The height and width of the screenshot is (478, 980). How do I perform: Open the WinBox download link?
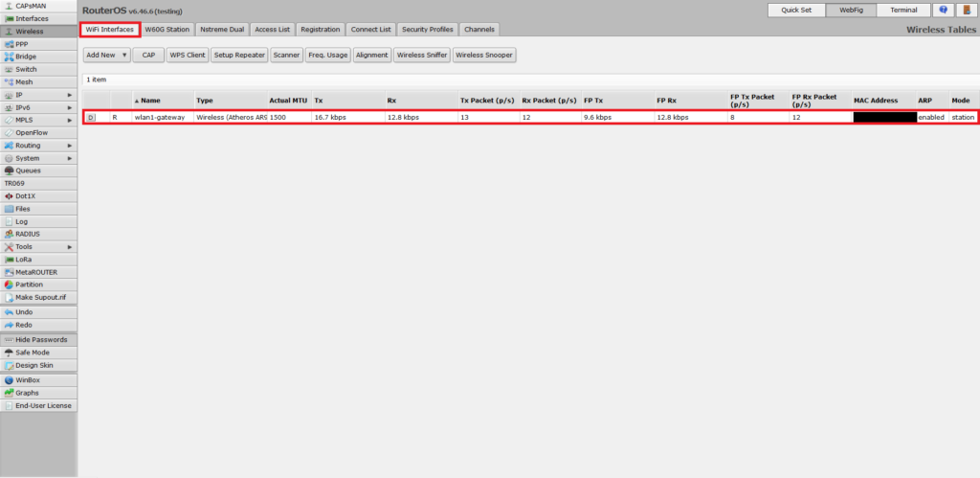click(38, 379)
